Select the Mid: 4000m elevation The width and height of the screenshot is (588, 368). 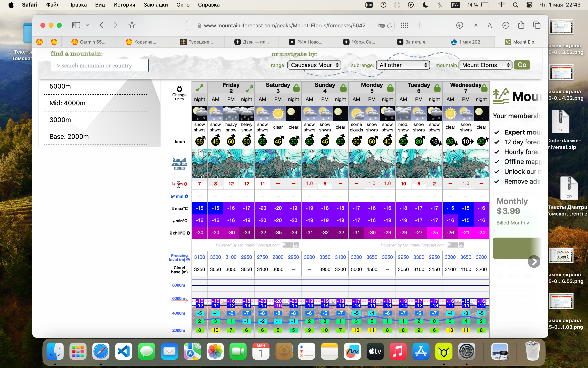coord(67,103)
